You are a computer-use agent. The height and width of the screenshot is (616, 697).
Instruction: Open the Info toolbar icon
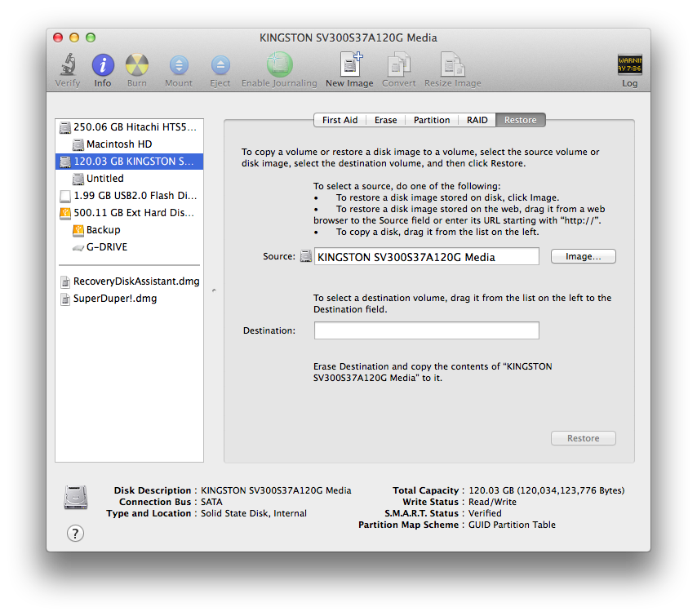[x=103, y=65]
